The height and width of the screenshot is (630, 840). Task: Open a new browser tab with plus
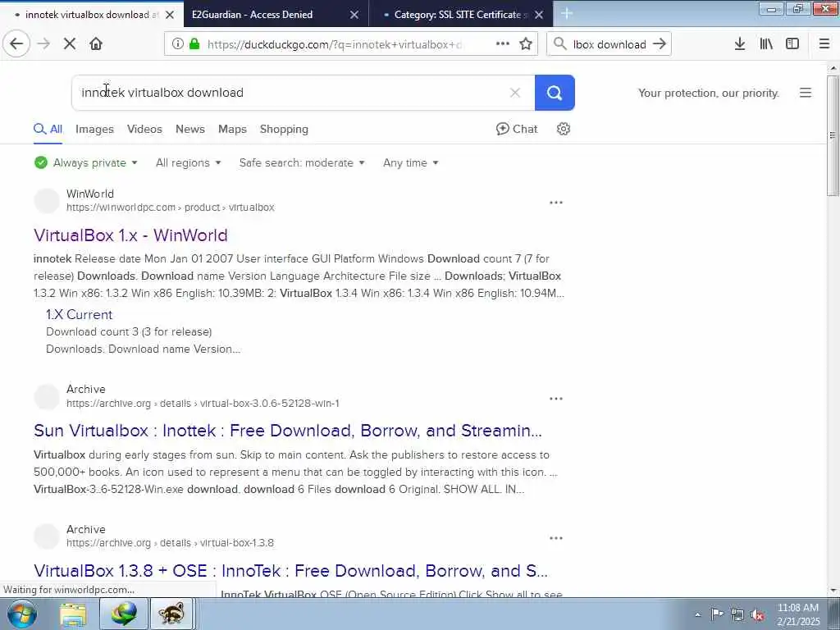[x=567, y=14]
